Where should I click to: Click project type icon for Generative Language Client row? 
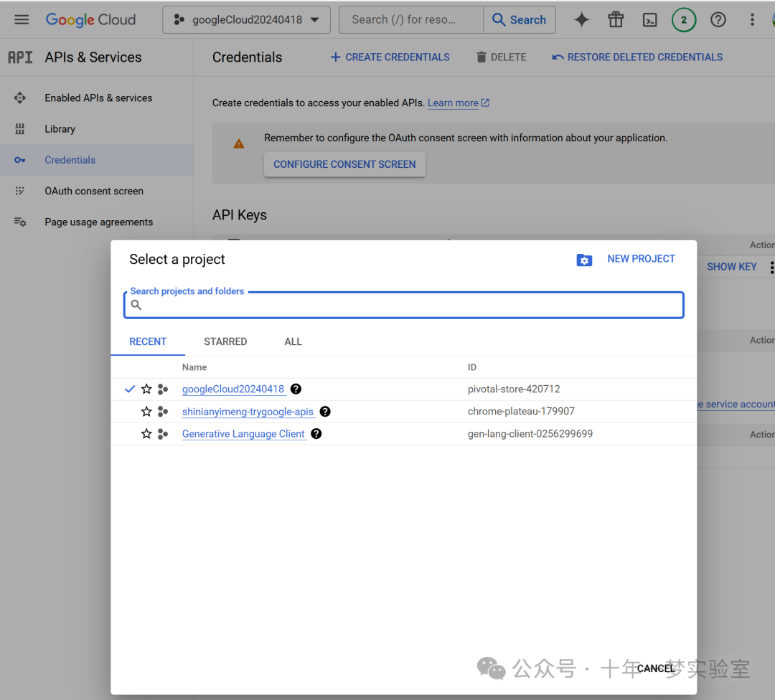point(163,434)
